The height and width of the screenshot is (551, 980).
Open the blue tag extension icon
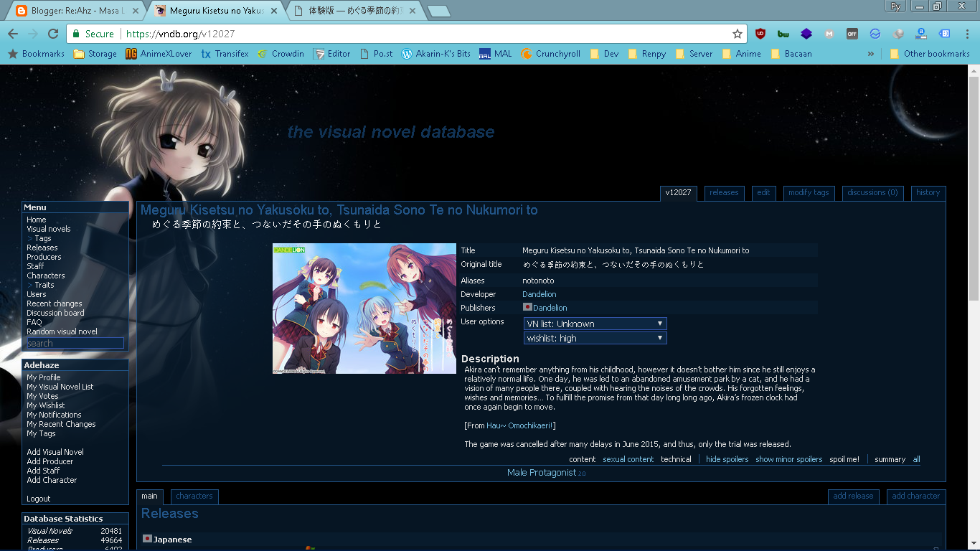945,34
